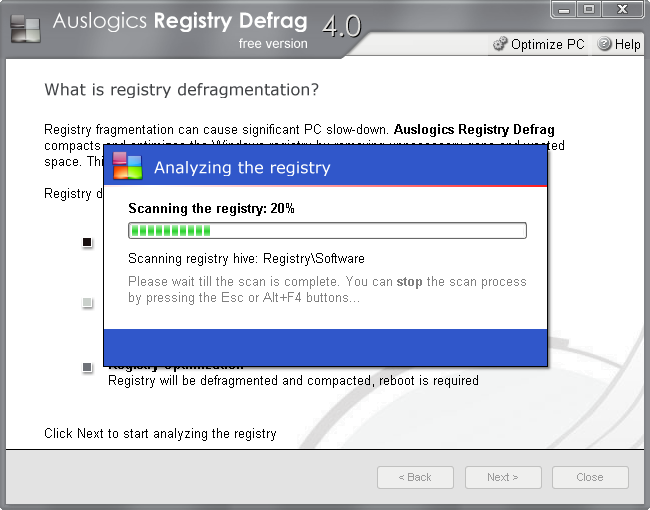Click the Optimize PC gears icon
The width and height of the screenshot is (650, 510).
coord(500,44)
